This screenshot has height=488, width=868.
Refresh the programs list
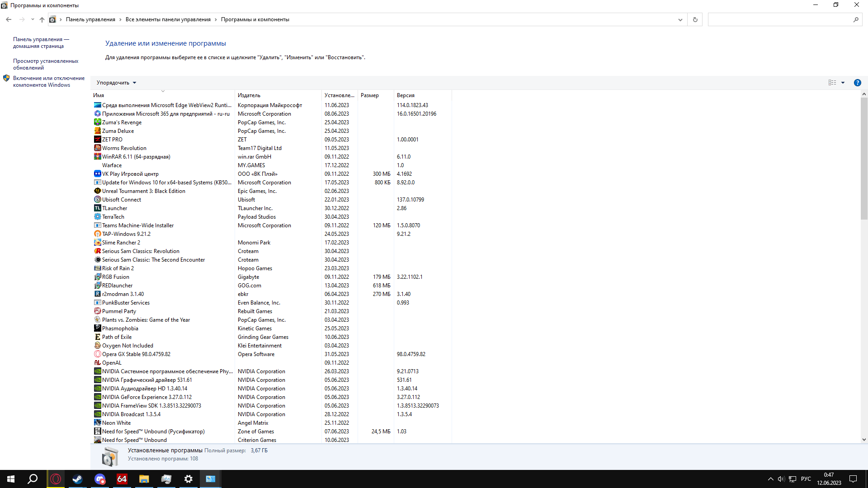pyautogui.click(x=695, y=19)
